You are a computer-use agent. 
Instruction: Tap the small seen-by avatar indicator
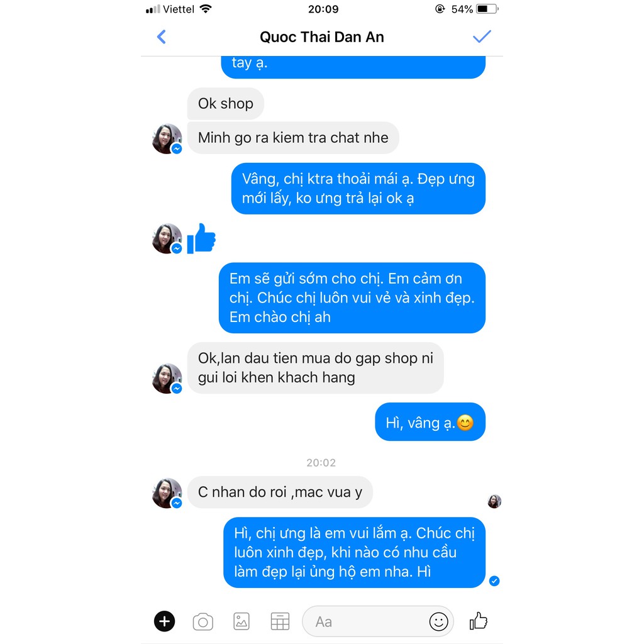[x=494, y=501]
